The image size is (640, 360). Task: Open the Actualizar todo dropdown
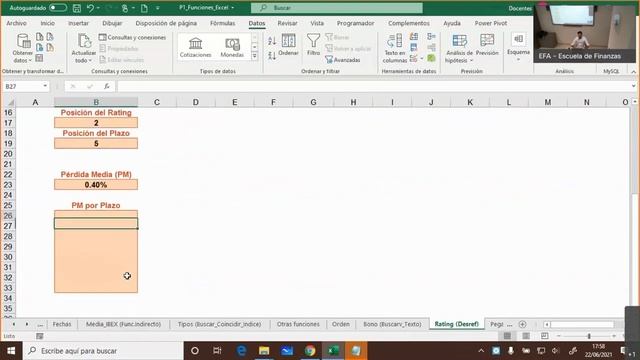(84, 49)
